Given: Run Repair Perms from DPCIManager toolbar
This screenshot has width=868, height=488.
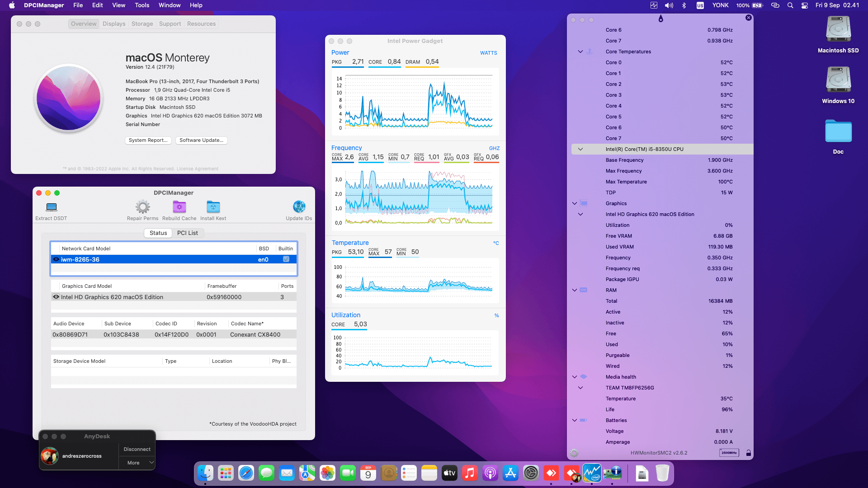Looking at the screenshot, I should 143,207.
